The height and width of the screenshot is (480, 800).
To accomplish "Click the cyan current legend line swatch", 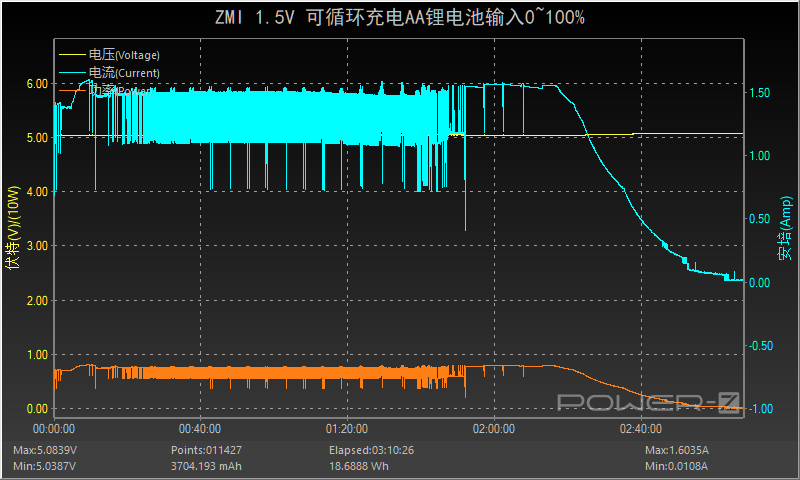I will pyautogui.click(x=72, y=73).
